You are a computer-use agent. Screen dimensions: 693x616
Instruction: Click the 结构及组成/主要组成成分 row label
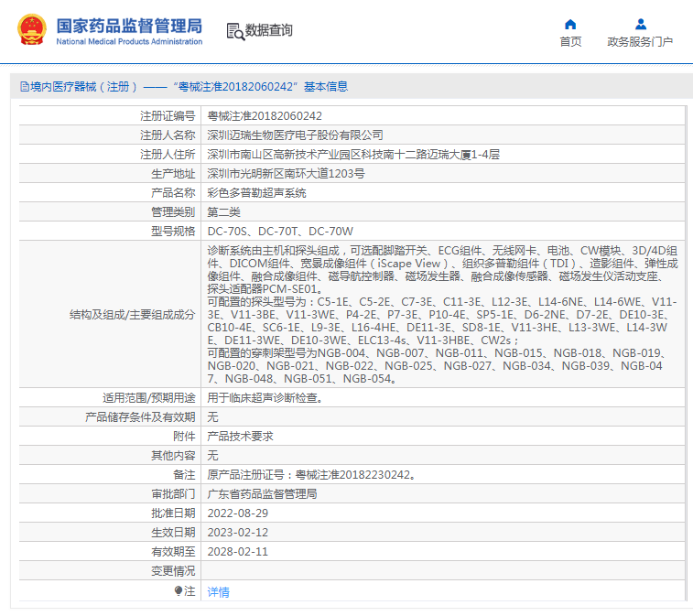point(132,315)
